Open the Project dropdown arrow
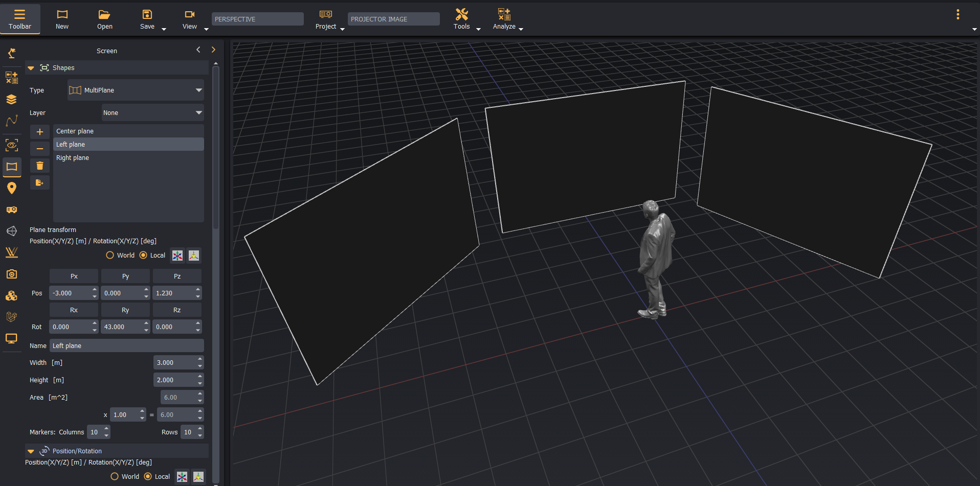The height and width of the screenshot is (486, 980). click(x=342, y=29)
